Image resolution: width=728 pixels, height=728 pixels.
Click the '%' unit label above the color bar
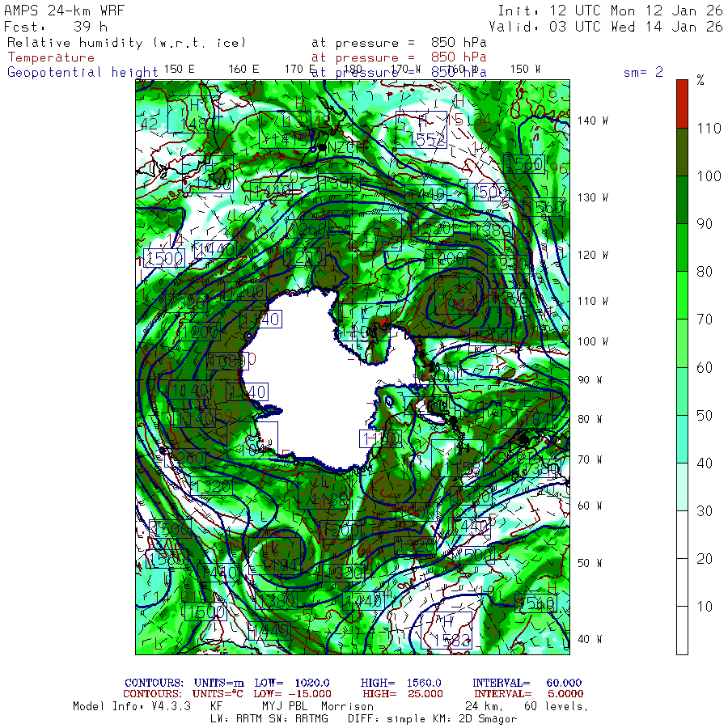click(700, 81)
